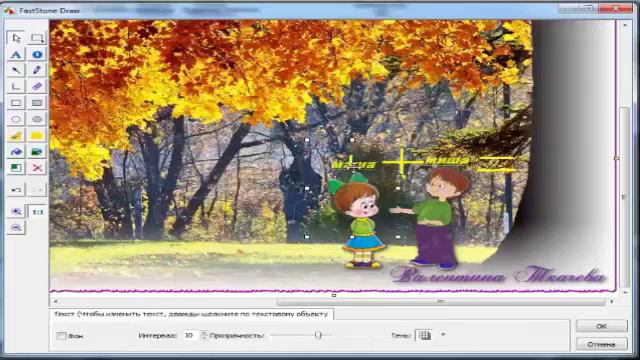
Task: Enable the Фон background checkbox
Action: (61, 336)
